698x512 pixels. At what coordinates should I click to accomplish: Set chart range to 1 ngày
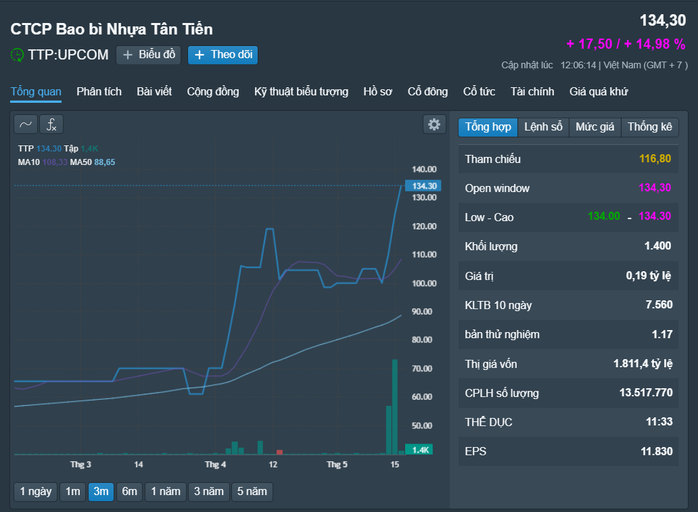(36, 492)
